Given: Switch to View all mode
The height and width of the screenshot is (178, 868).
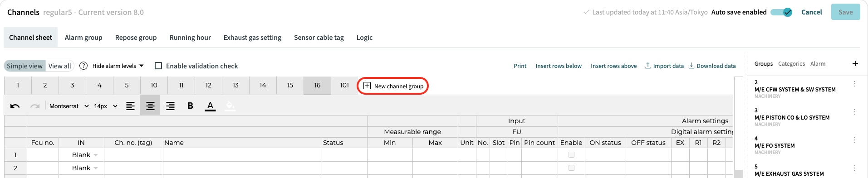Looking at the screenshot, I should click(60, 66).
